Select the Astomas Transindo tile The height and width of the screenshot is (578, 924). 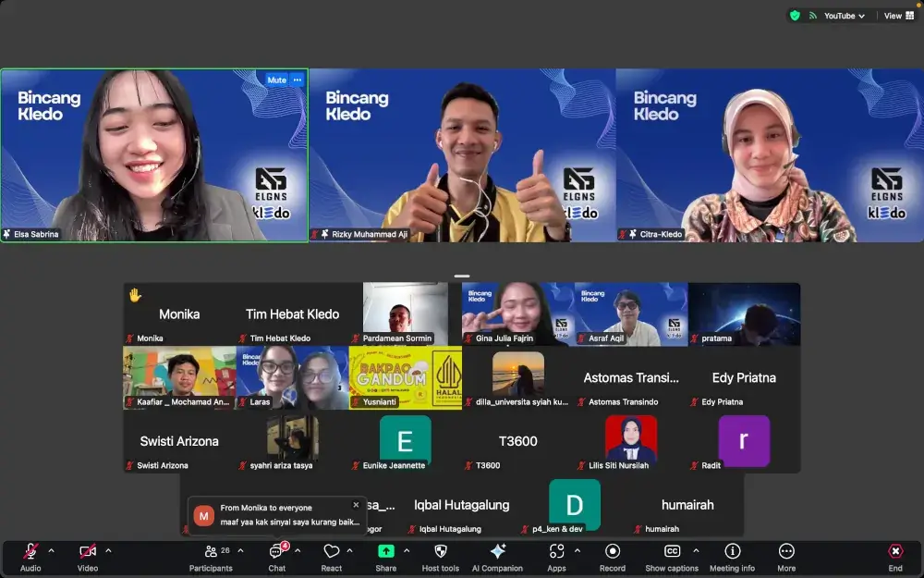(631, 378)
